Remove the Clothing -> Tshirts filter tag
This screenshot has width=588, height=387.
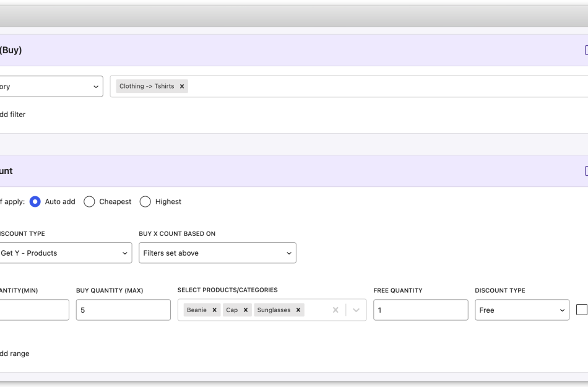pyautogui.click(x=181, y=86)
